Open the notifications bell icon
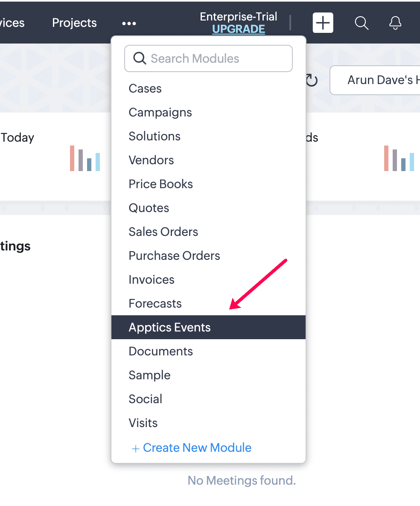The height and width of the screenshot is (506, 420). (395, 23)
